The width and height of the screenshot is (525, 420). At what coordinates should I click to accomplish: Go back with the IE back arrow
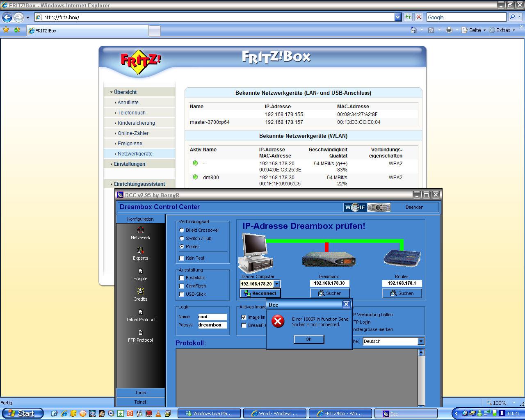click(x=7, y=17)
